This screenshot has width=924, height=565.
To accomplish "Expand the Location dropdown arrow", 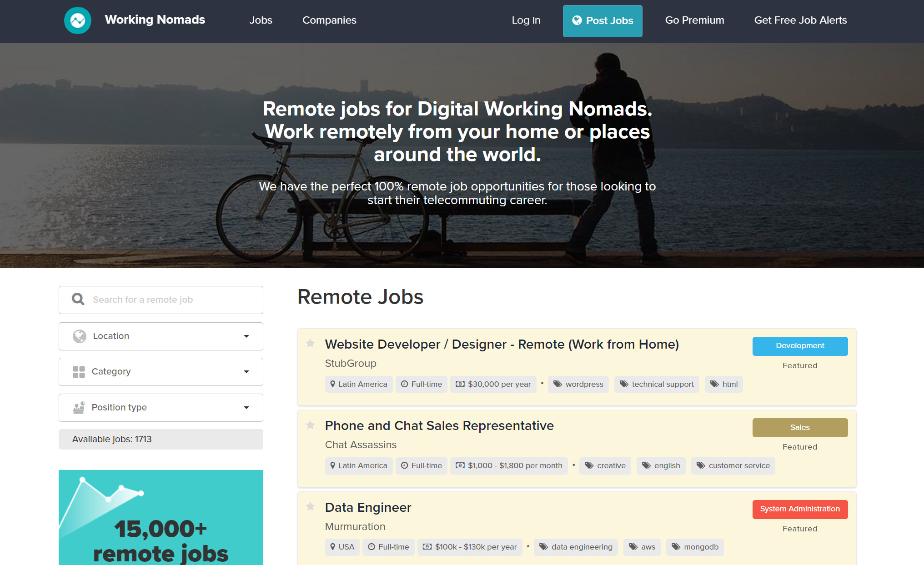I will 246,336.
